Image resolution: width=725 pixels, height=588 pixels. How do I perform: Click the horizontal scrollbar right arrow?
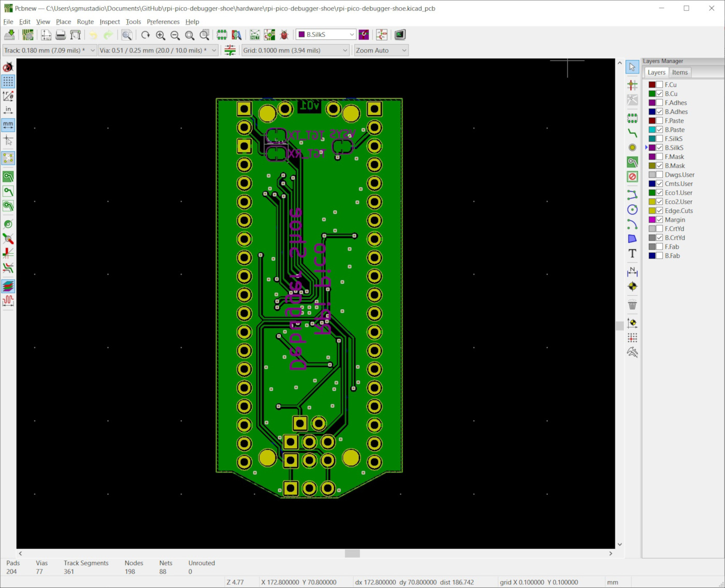click(611, 553)
